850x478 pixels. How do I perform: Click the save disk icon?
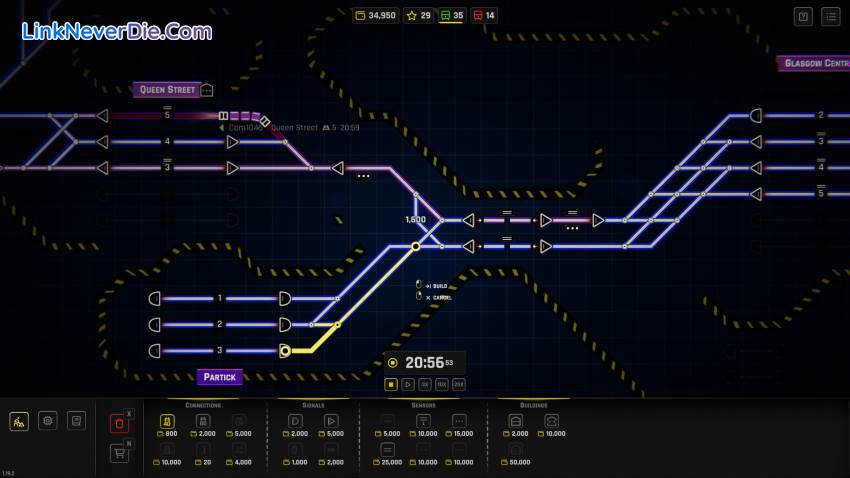click(76, 421)
